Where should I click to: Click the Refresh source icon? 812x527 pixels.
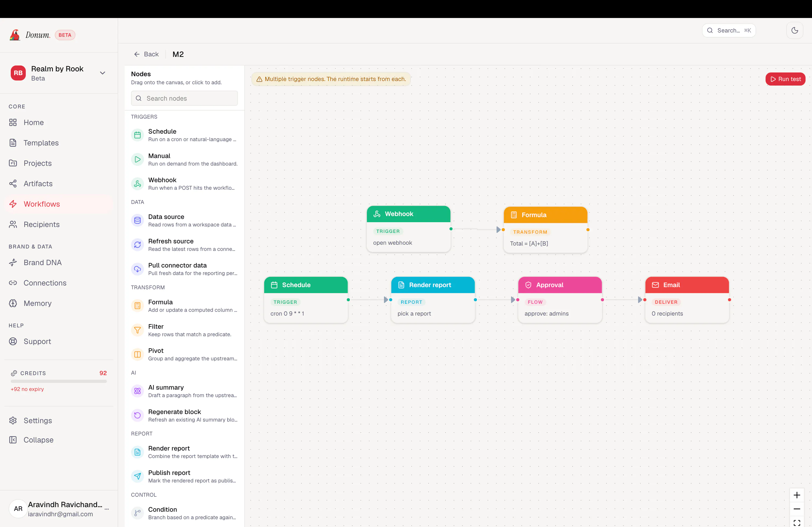point(137,245)
